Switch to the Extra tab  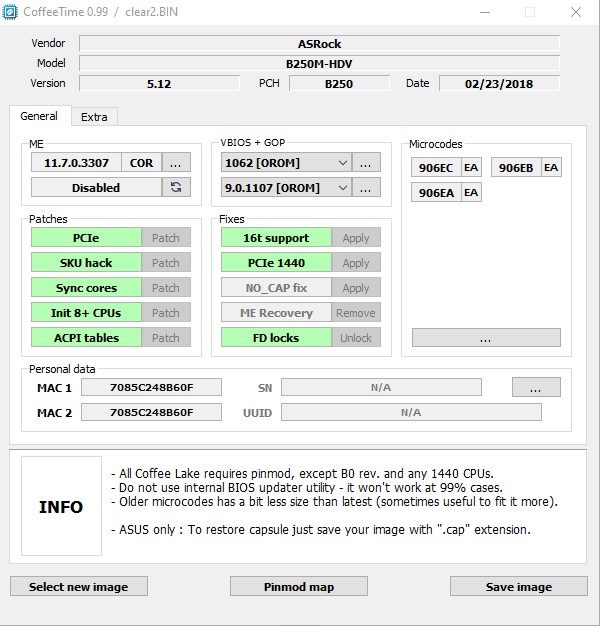coord(94,117)
